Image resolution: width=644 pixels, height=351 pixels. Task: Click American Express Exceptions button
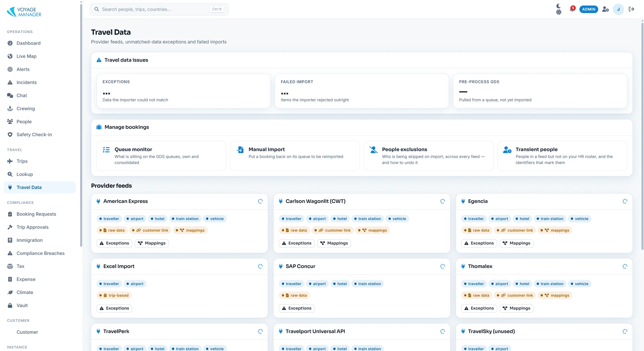pos(114,243)
